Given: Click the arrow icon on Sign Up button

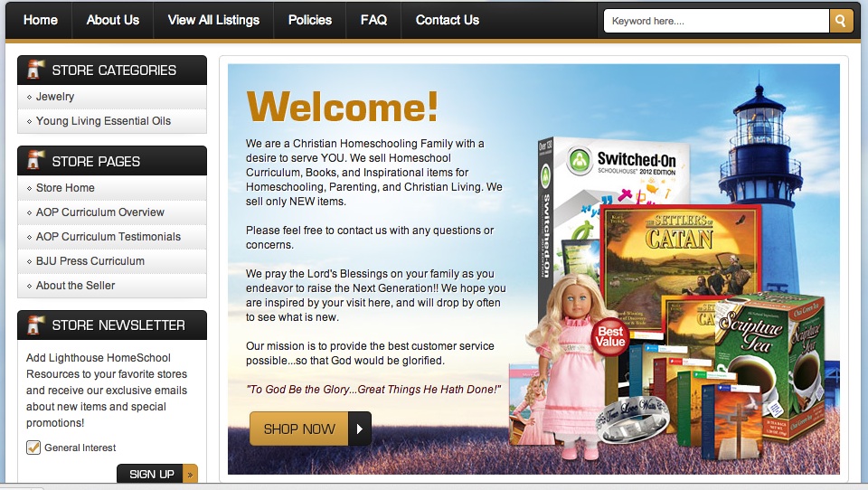Looking at the screenshot, I should (x=190, y=475).
